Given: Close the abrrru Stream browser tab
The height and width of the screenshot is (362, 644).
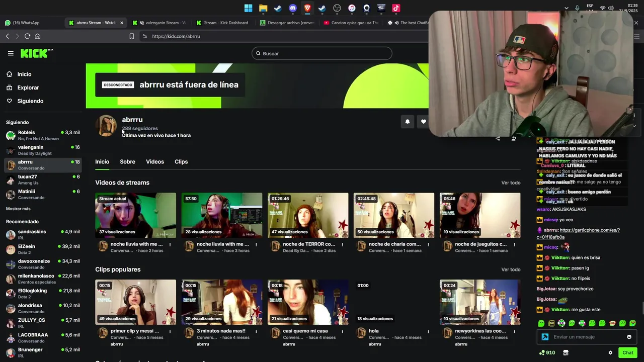Looking at the screenshot, I should [121, 23].
